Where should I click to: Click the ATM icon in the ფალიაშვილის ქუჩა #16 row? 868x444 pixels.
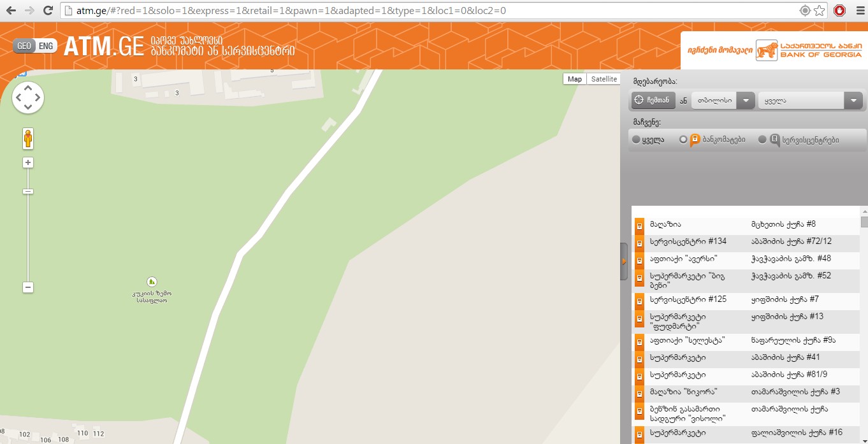click(x=639, y=434)
